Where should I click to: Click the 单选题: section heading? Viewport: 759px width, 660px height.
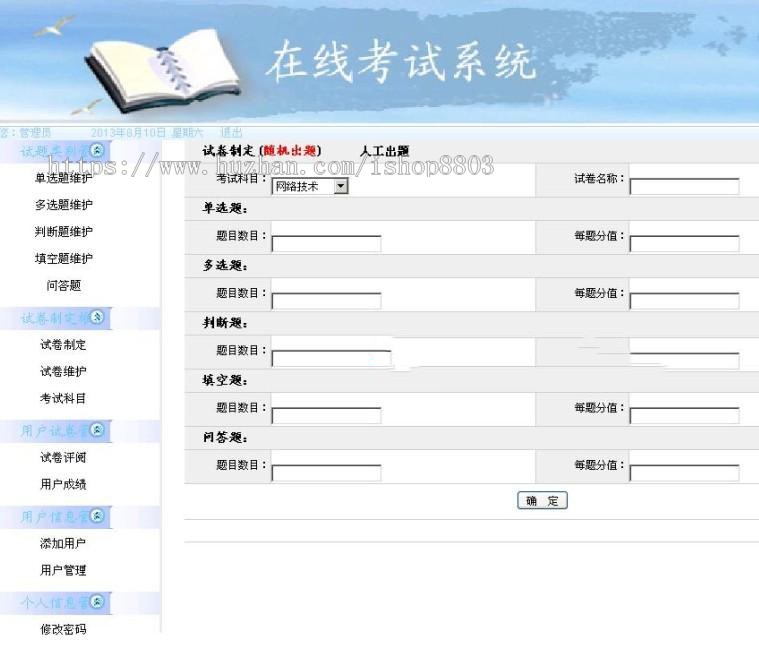[225, 209]
